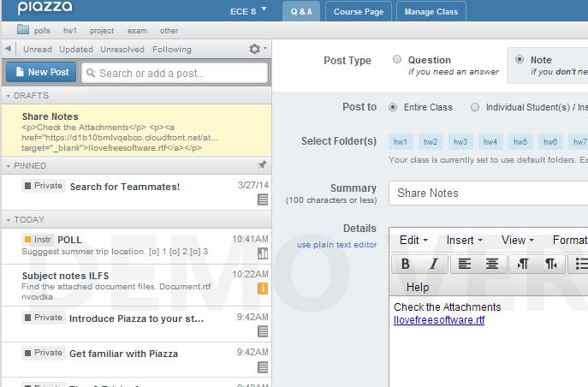Image resolution: width=588 pixels, height=387 pixels.
Task: Open project folder in top bar
Action: pyautogui.click(x=102, y=31)
